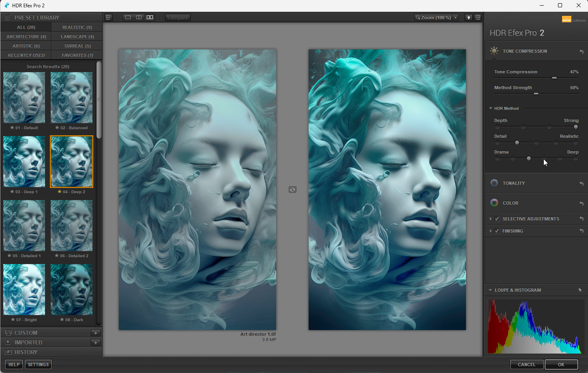Select side-by-side preview mode
Viewport: 588px width, 373px height.
[x=150, y=17]
